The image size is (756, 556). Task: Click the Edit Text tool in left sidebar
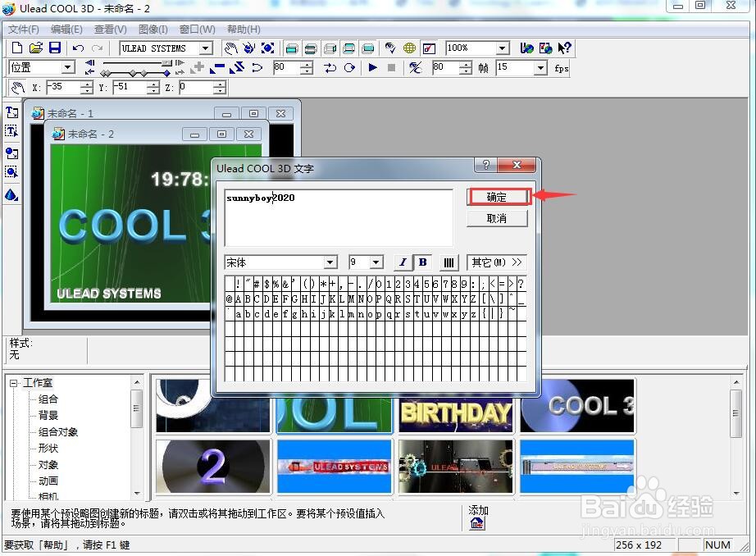11,131
